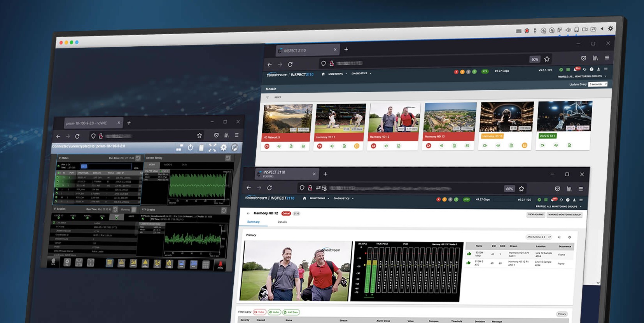This screenshot has height=323, width=644.
Task: Click the home icon in Mosaic window navbar
Action: click(323, 74)
